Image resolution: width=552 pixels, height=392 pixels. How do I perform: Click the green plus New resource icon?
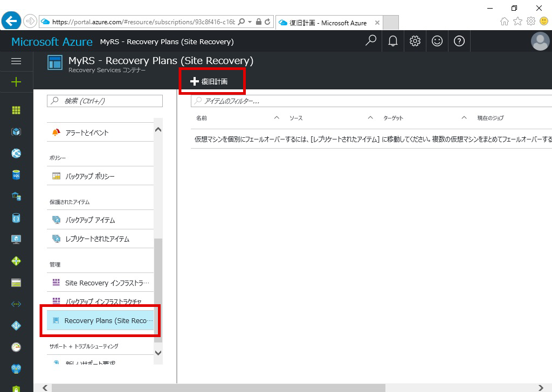pyautogui.click(x=16, y=82)
